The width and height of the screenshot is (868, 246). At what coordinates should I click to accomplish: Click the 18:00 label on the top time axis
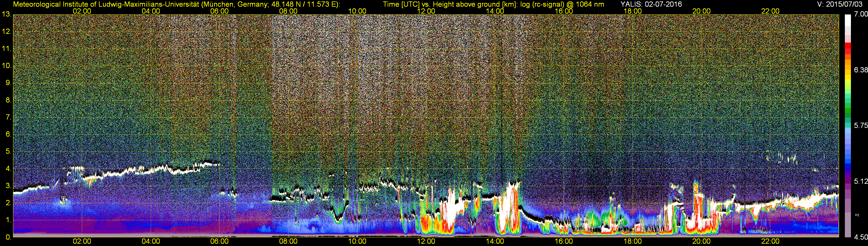(x=632, y=11)
